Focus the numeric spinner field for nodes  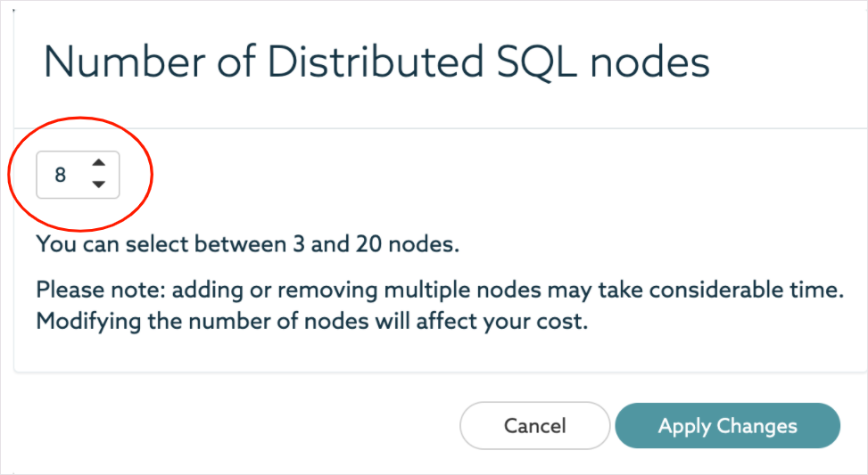pyautogui.click(x=62, y=175)
